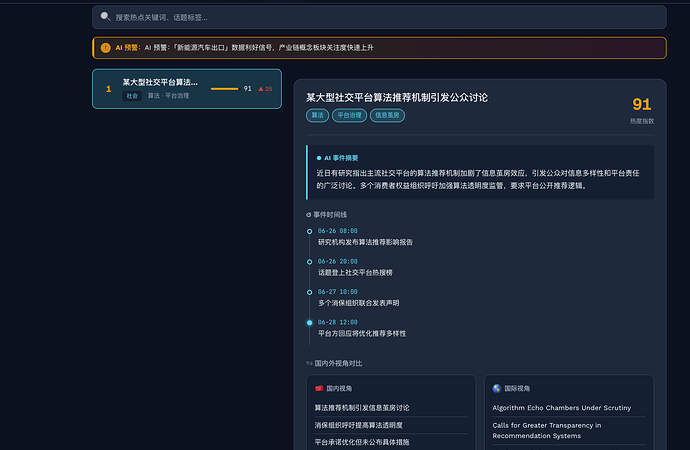This screenshot has height=450, width=690.
Task: Select timeline marker 06-26 20:00
Action: pos(309,262)
